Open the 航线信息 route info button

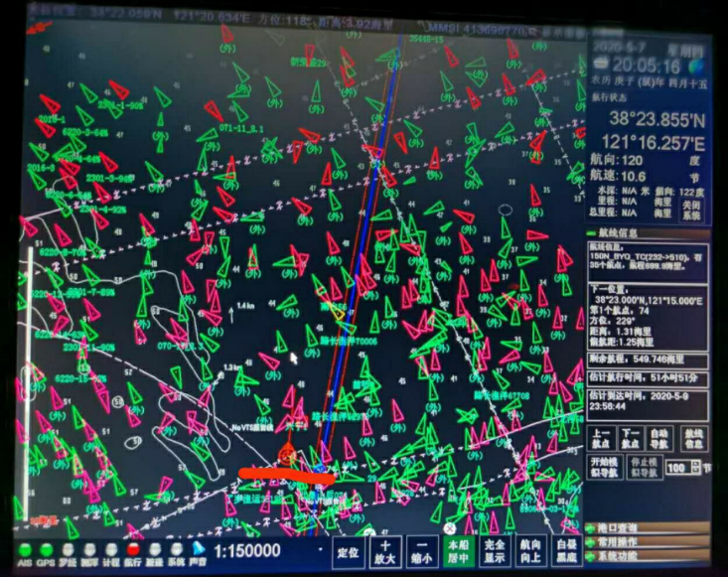point(694,439)
